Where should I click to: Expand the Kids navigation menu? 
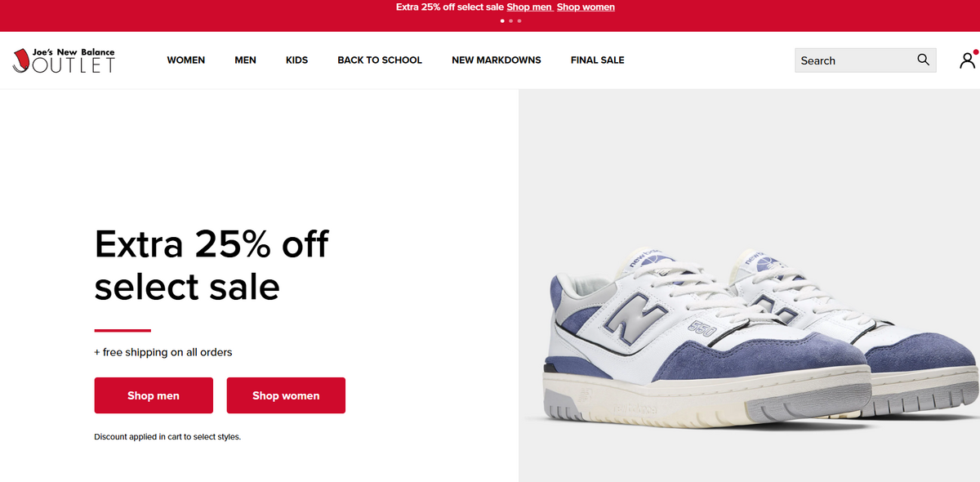coord(296,60)
